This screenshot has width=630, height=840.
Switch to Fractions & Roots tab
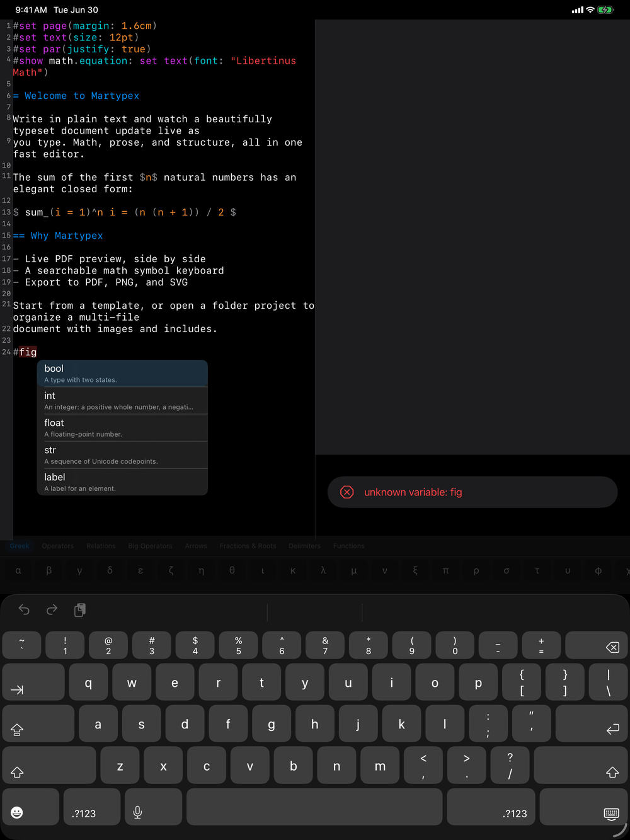click(x=248, y=546)
